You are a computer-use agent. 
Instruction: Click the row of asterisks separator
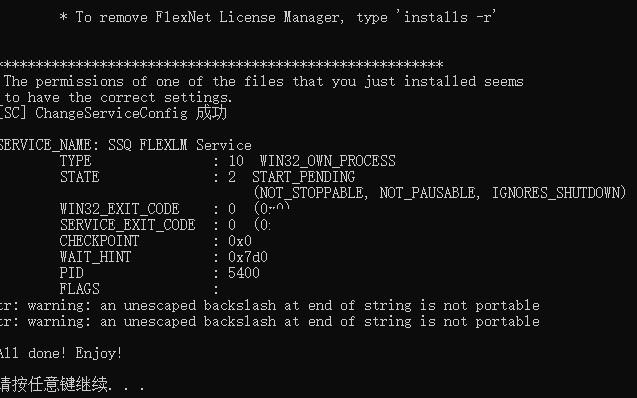click(x=221, y=64)
